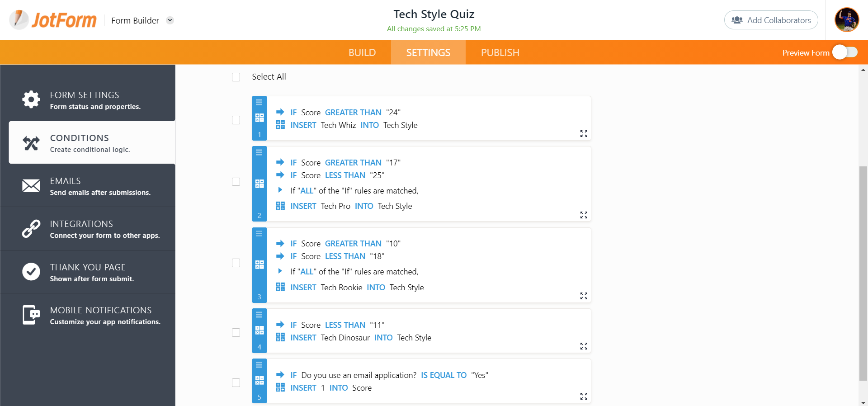The width and height of the screenshot is (868, 406).
Task: Click the Thank You Page checkmark icon
Action: tap(31, 272)
